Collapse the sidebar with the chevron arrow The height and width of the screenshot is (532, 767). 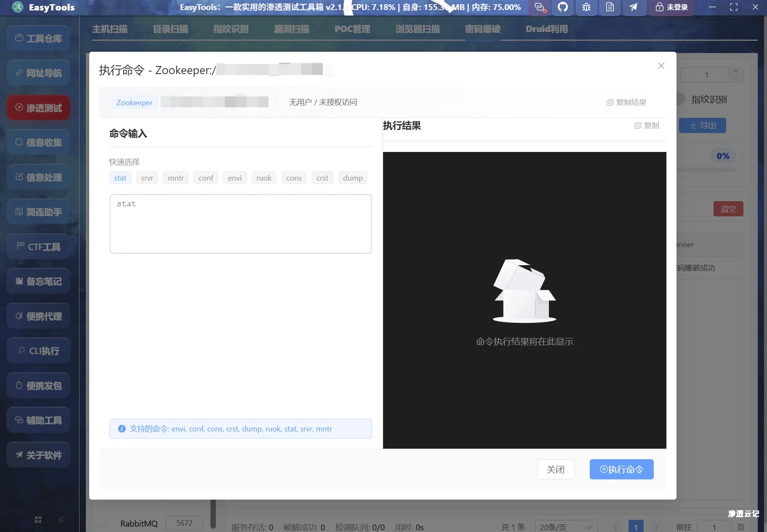pyautogui.click(x=61, y=519)
